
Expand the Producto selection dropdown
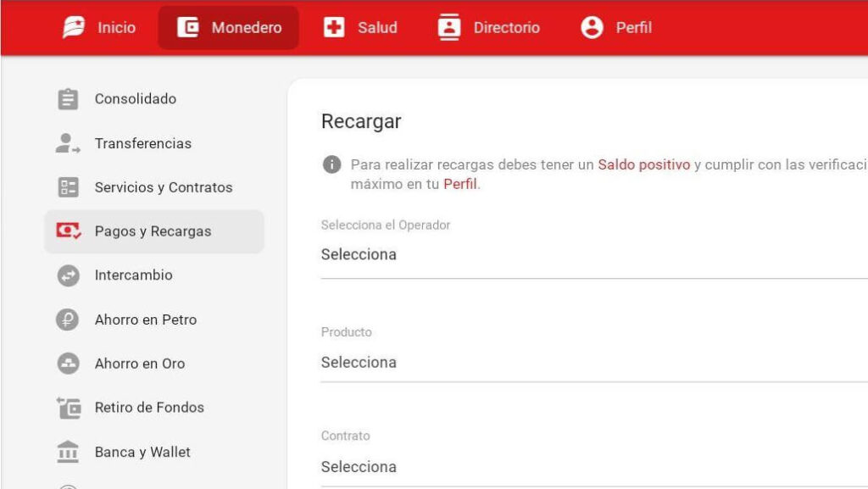click(593, 362)
